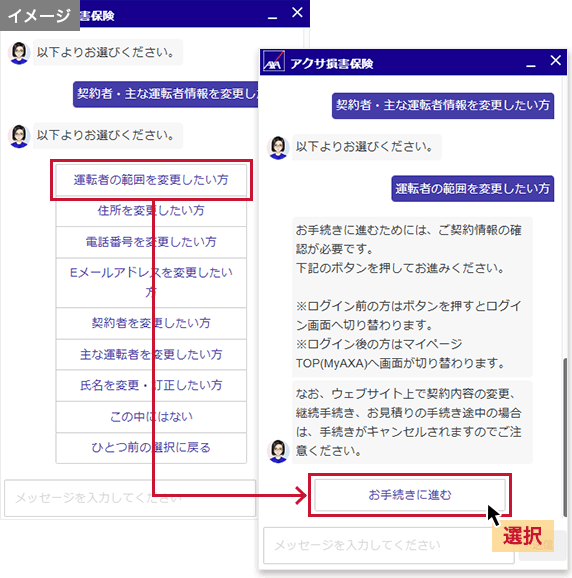
Task: Select 運転者の範囲を変更したい方 option in left chat
Action: [151, 180]
